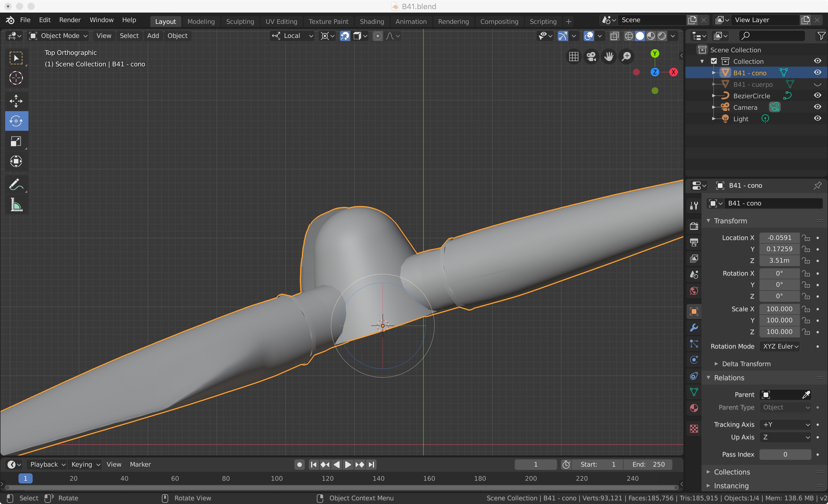Open the World properties tab
This screenshot has height=504, width=828.
tap(694, 291)
